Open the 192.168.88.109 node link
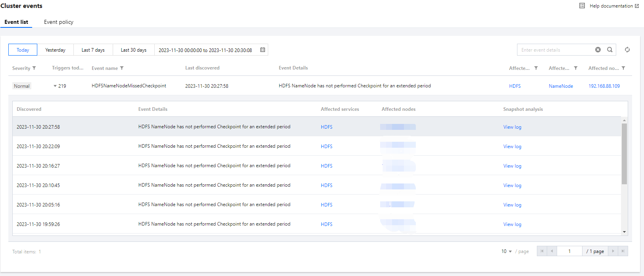This screenshot has width=644, height=276. (x=604, y=86)
